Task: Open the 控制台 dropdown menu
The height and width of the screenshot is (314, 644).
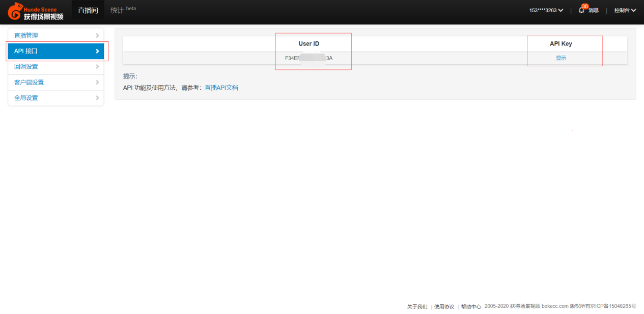Action: [x=625, y=10]
